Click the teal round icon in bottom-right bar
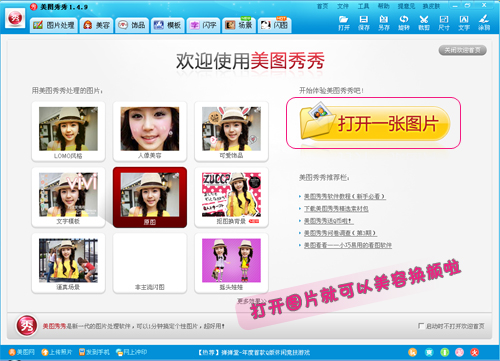The width and height of the screenshot is (500, 361). pos(429,352)
